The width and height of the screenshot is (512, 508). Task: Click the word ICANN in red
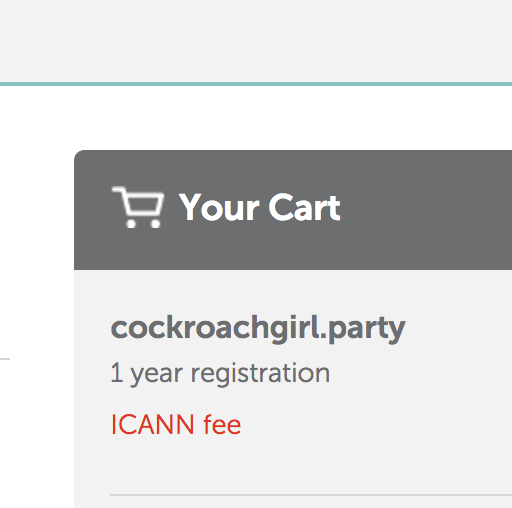tap(152, 424)
